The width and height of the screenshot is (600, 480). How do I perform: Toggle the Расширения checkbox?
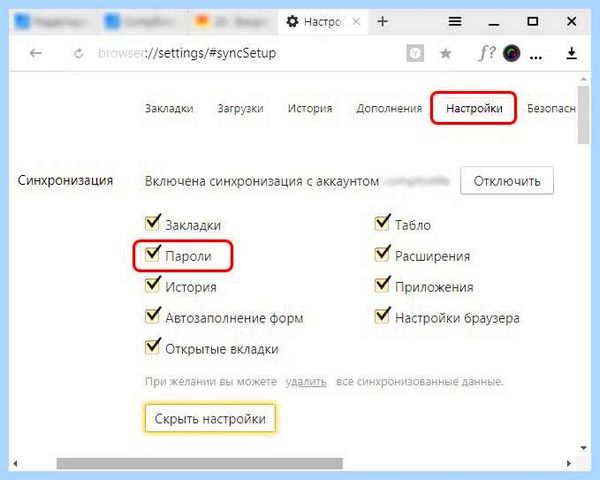point(382,254)
